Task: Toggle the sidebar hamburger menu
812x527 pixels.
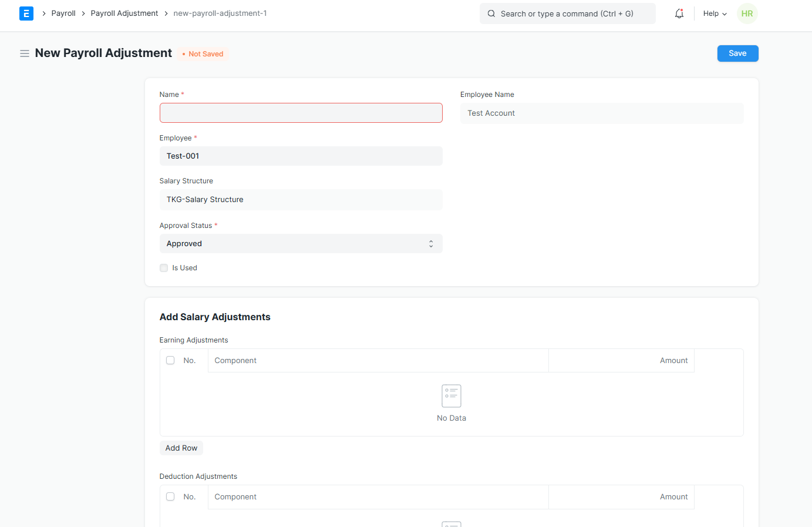Action: click(25, 53)
